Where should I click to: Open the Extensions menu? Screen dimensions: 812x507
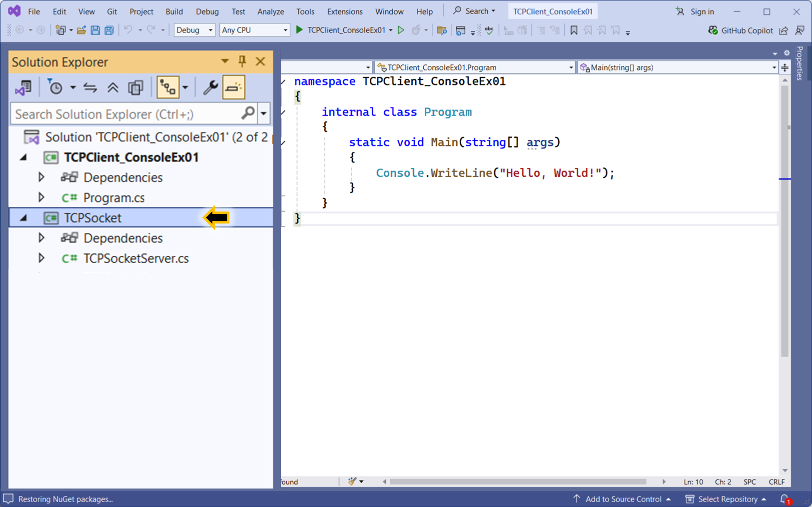click(x=345, y=11)
